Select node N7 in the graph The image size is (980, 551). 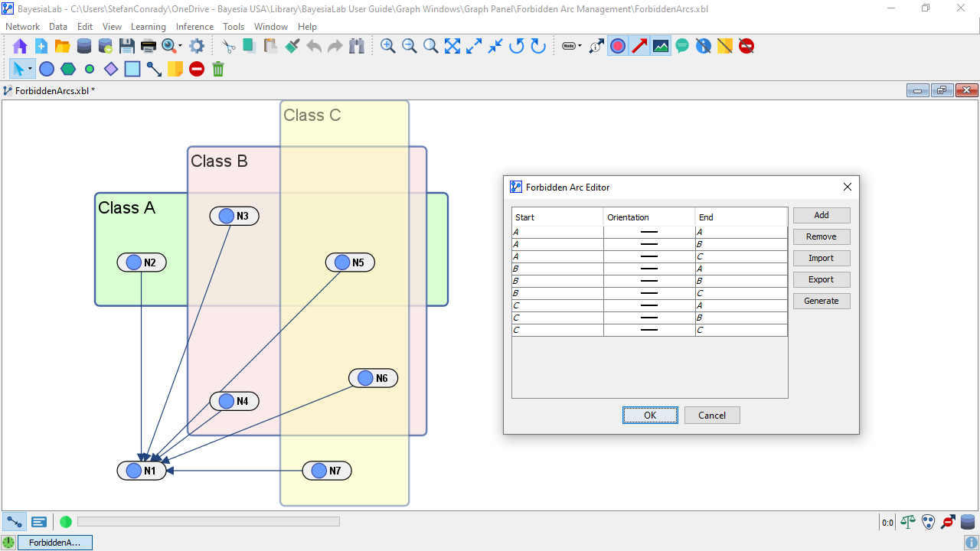[x=327, y=471]
